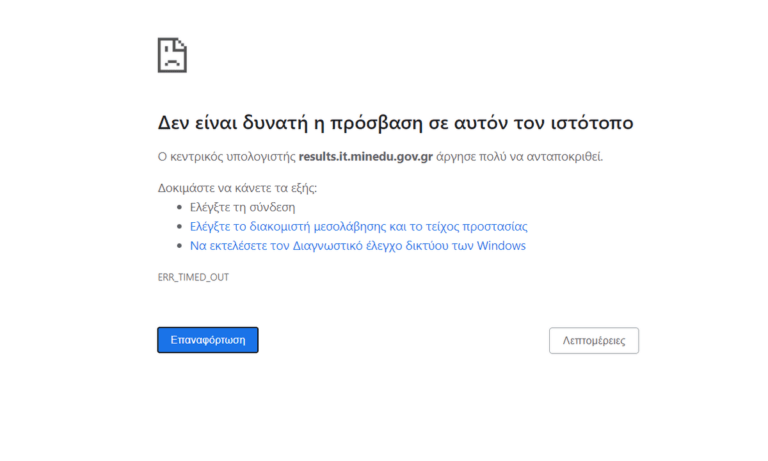Image resolution: width=768 pixels, height=461 pixels.
Task: Click the 'Ελέγξτε τη σύνδεση' list item
Action: 242,208
